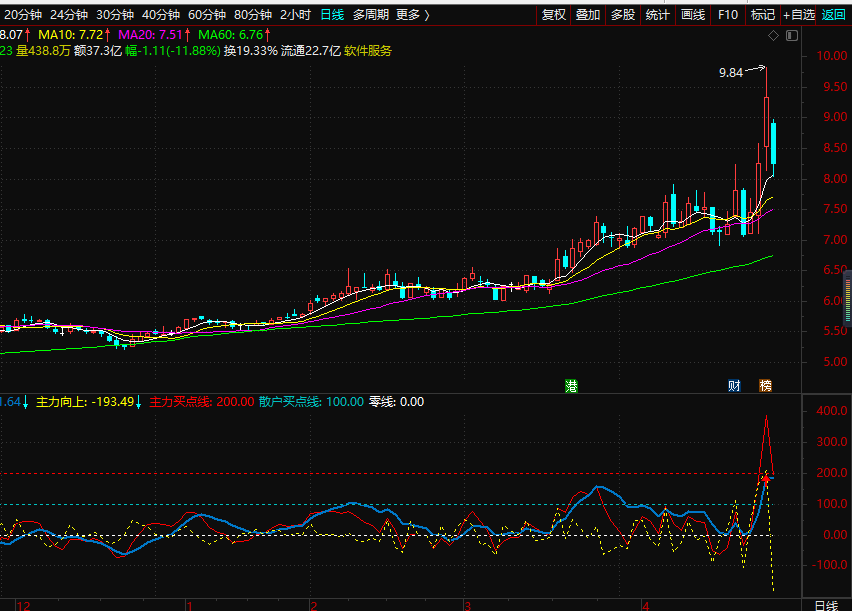The image size is (852, 611).
Task: Open F10 company info
Action: tap(728, 15)
